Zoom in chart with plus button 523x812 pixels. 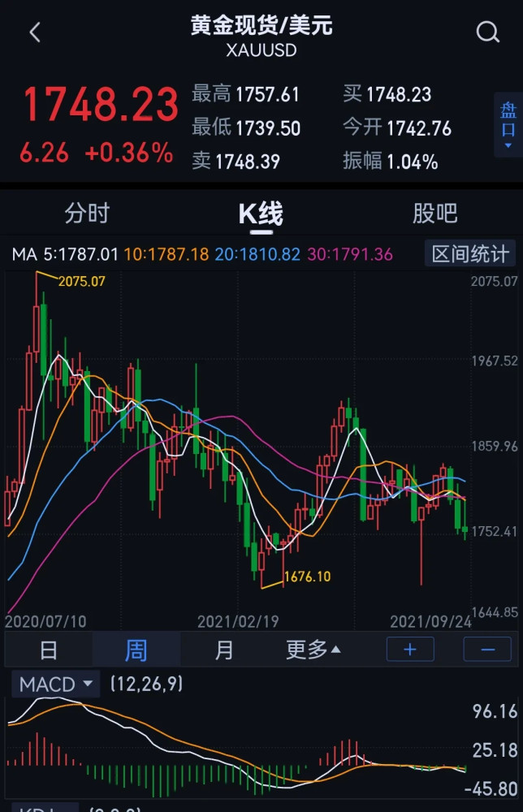coord(410,649)
